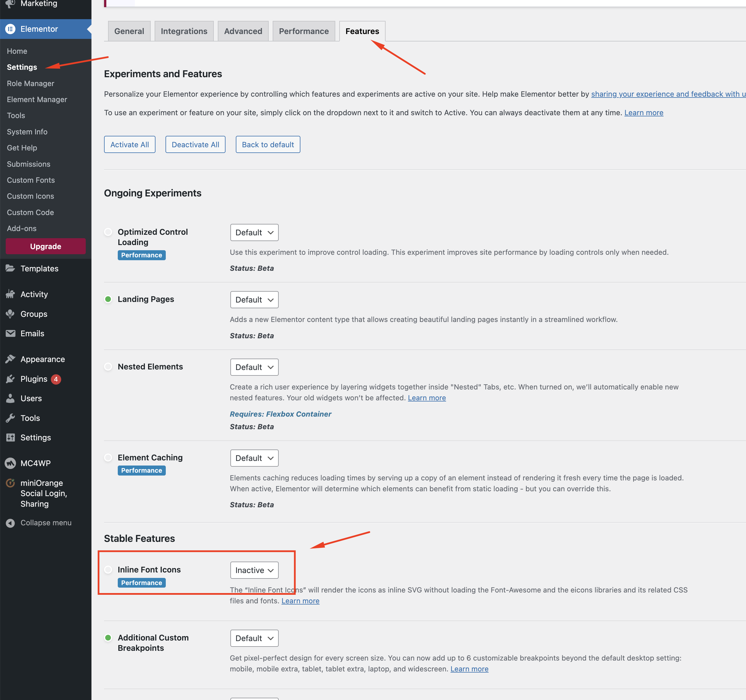Click the WordPress Settings sliders icon
746x700 pixels.
pyautogui.click(x=11, y=437)
